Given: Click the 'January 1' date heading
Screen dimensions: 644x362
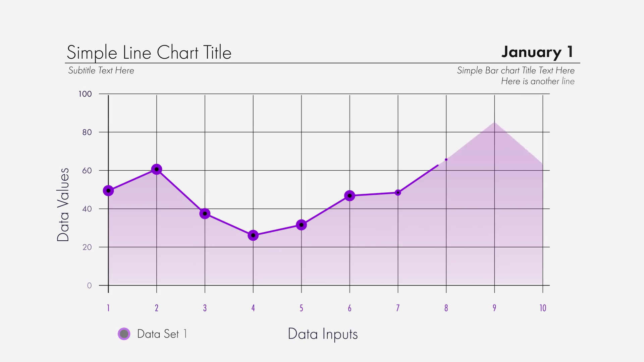Looking at the screenshot, I should tap(537, 52).
